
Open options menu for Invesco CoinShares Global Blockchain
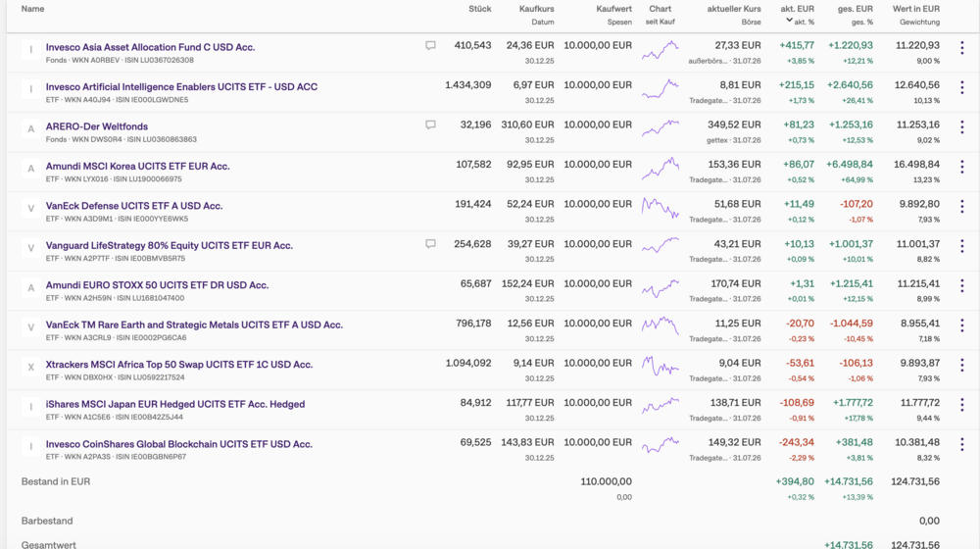(x=962, y=444)
